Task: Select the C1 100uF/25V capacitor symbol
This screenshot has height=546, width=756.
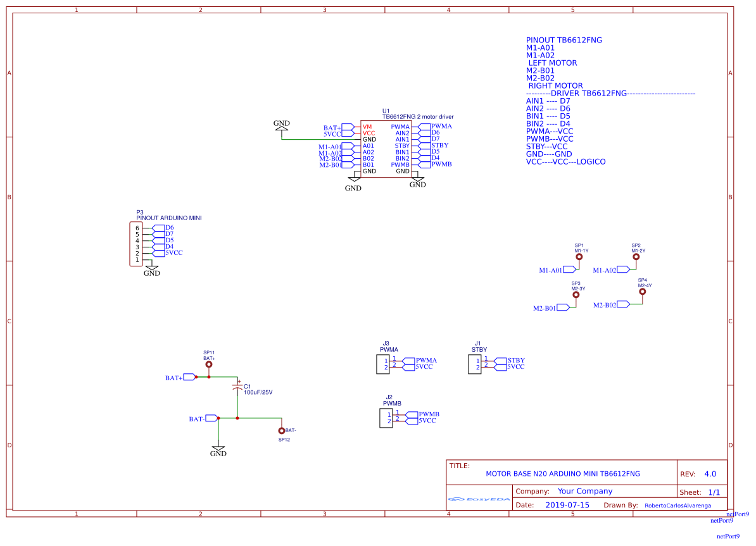Action: (x=237, y=385)
